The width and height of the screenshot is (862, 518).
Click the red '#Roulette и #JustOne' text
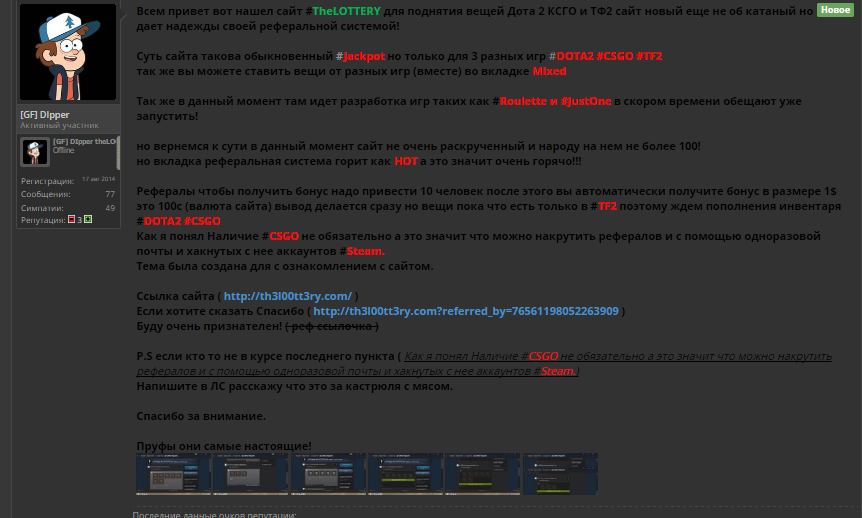(x=552, y=101)
